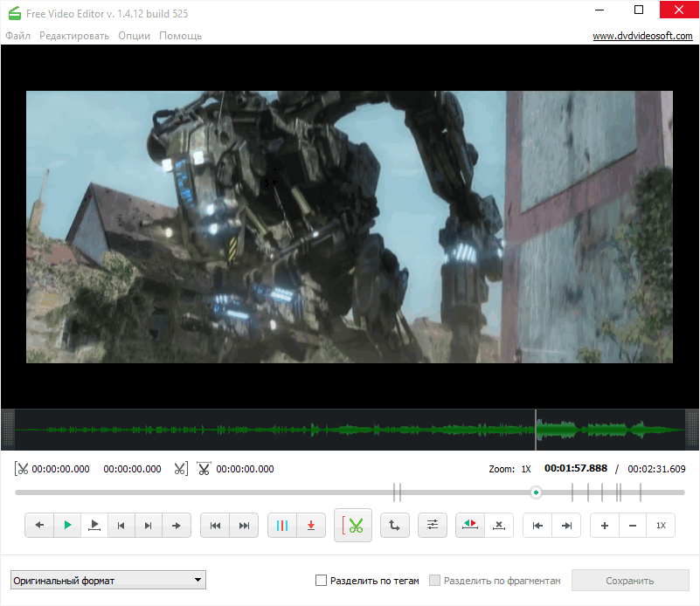Viewport: 700px width, 606px height.
Task: Minimize the application window
Action: tap(600, 10)
